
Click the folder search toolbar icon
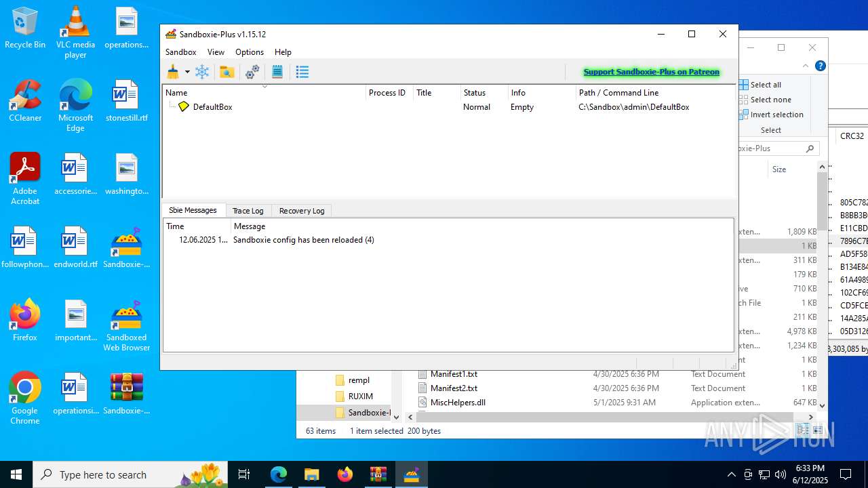click(226, 72)
